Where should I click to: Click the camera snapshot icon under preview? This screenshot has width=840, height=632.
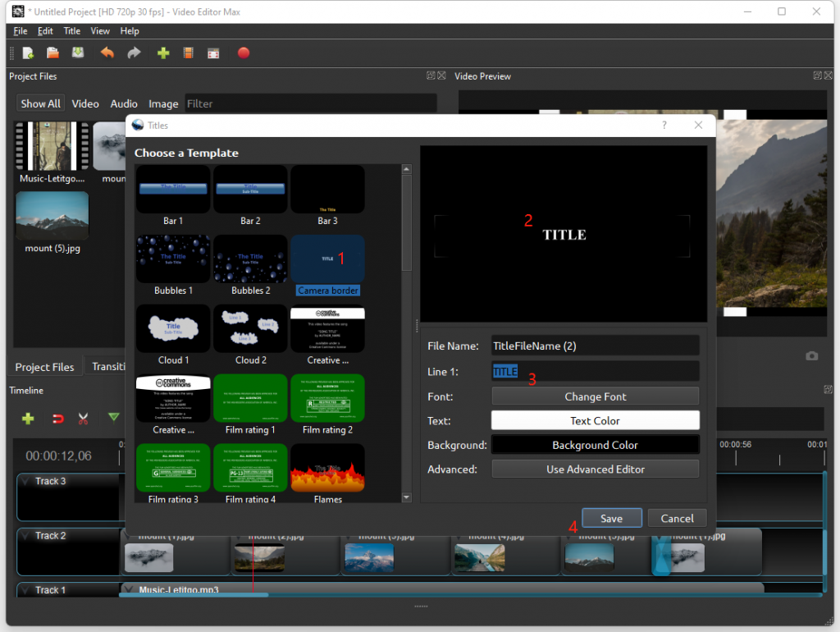point(811,356)
